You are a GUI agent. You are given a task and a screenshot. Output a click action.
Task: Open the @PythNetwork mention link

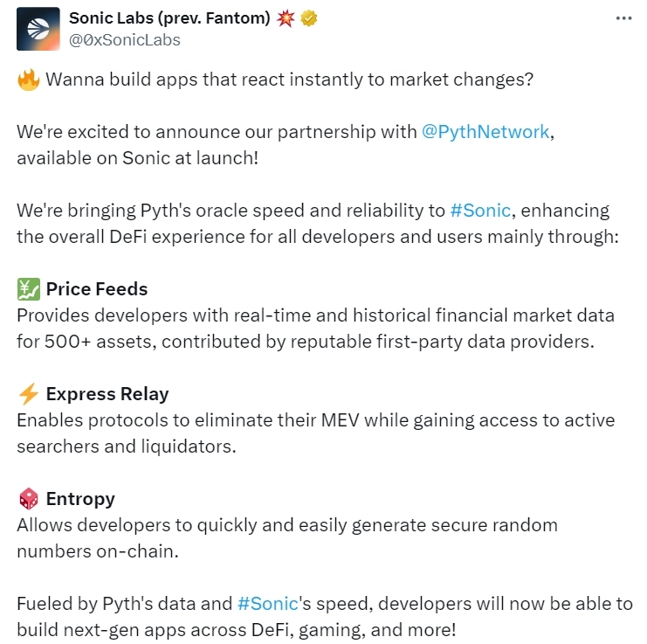pos(485,132)
